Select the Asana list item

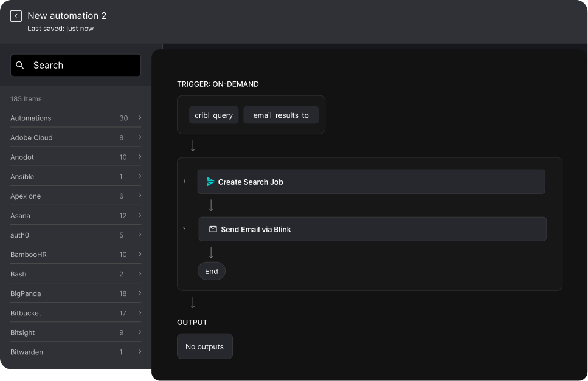pos(76,215)
